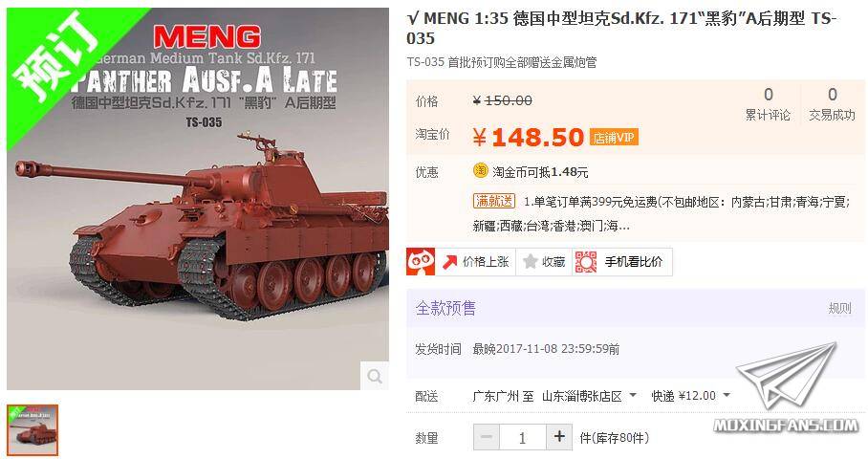This screenshot has width=868, height=459.
Task: Open the 快递 ¥12.00 shipping method dropdown
Action: tap(691, 397)
